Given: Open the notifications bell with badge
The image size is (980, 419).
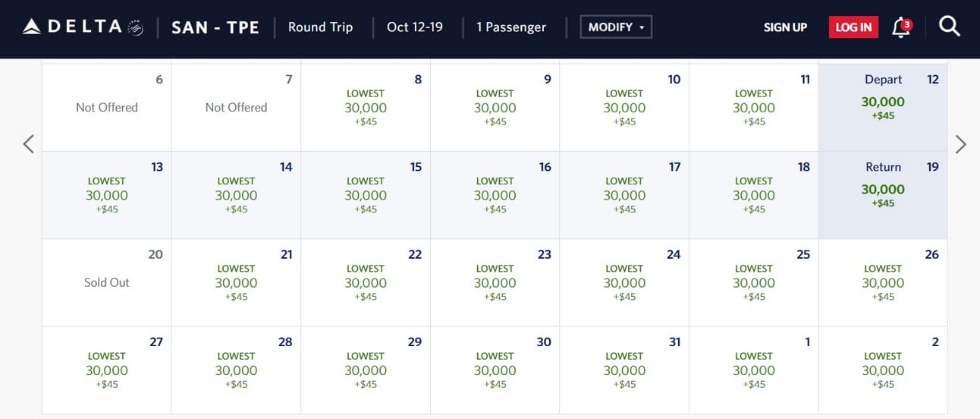Looking at the screenshot, I should pyautogui.click(x=901, y=27).
